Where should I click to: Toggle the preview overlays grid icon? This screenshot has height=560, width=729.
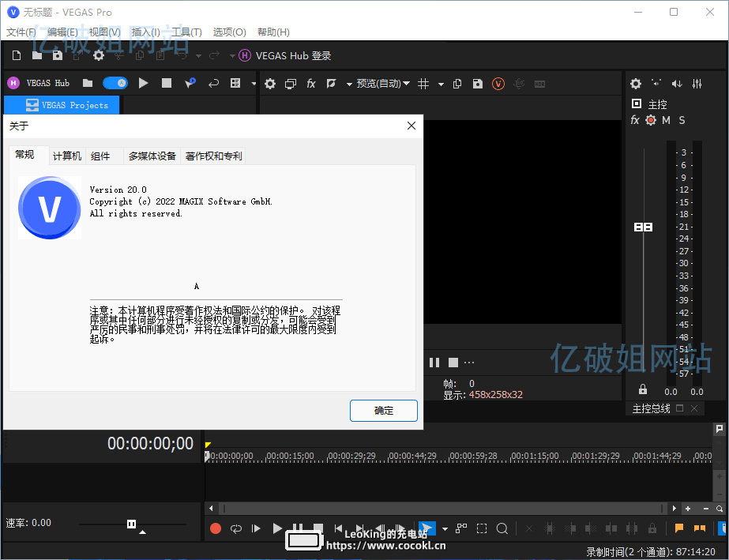(423, 84)
